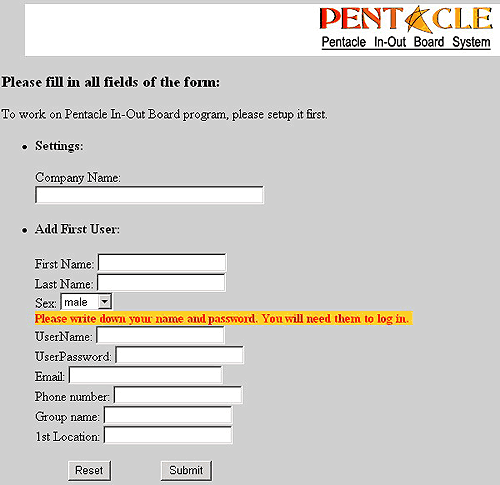
Task: Submit the setup form
Action: coord(186,471)
